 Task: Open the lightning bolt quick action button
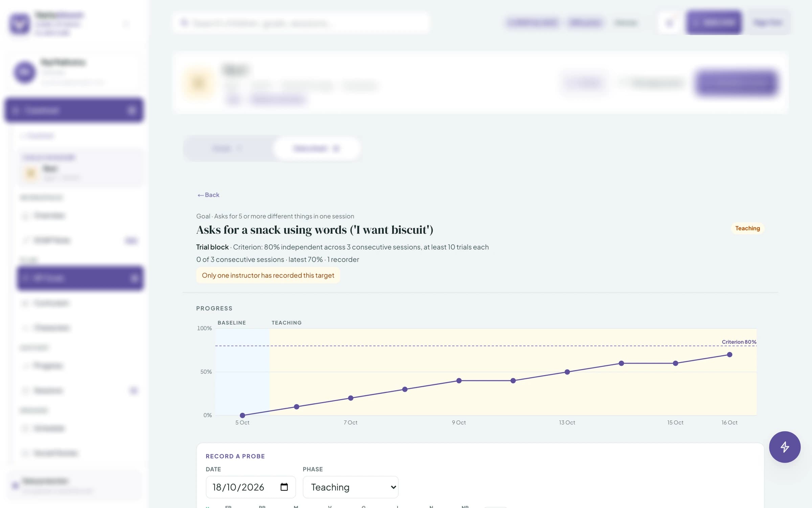coord(785,447)
